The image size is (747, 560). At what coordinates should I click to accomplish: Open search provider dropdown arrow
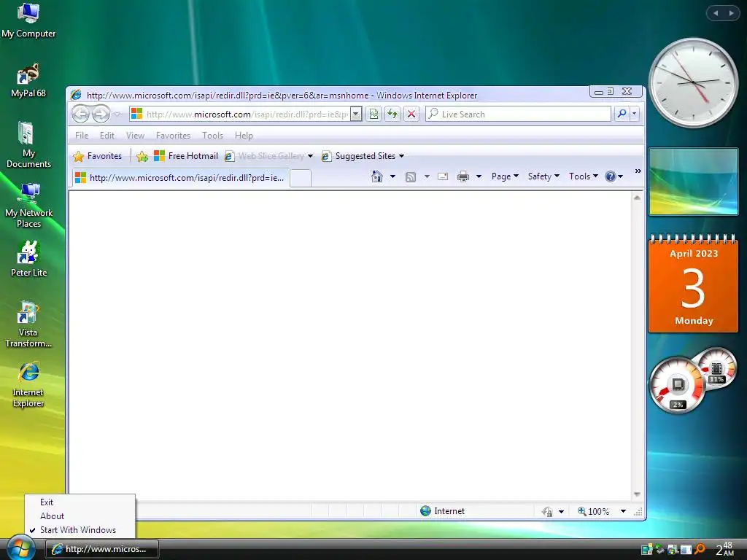(634, 114)
